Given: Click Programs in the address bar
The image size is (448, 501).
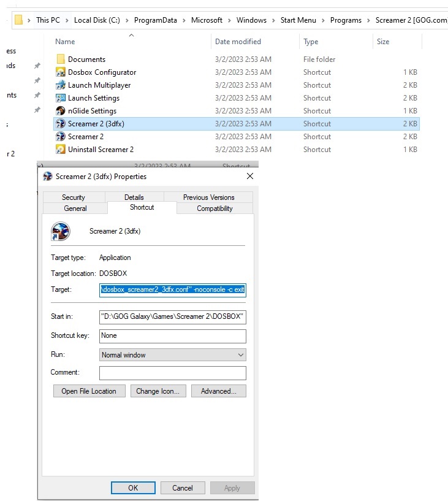Looking at the screenshot, I should pos(346,20).
